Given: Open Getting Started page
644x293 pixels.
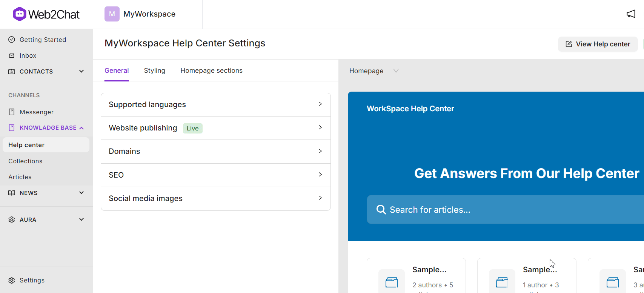Looking at the screenshot, I should click(x=43, y=40).
